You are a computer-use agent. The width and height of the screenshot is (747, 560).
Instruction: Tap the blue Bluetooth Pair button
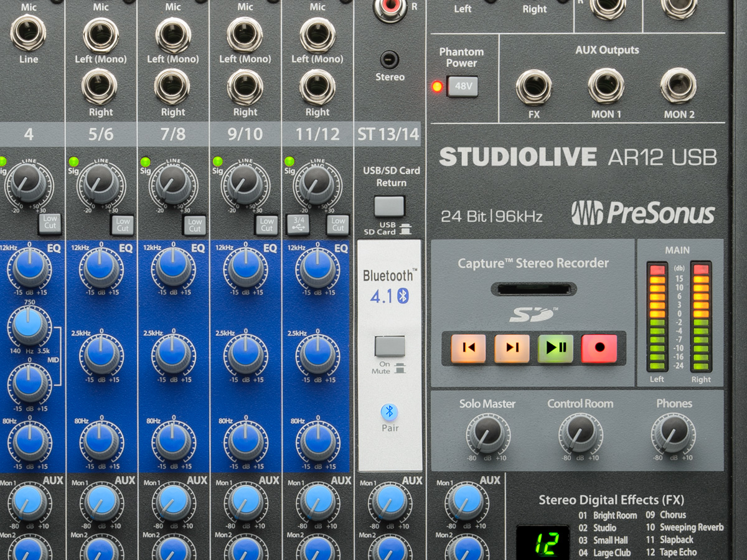tap(390, 411)
